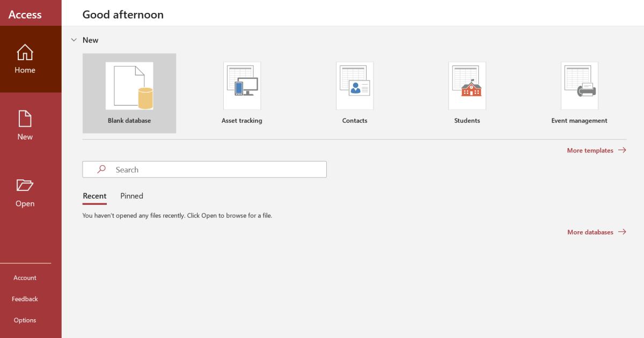The width and height of the screenshot is (644, 338).
Task: Open the Options page
Action: click(25, 320)
